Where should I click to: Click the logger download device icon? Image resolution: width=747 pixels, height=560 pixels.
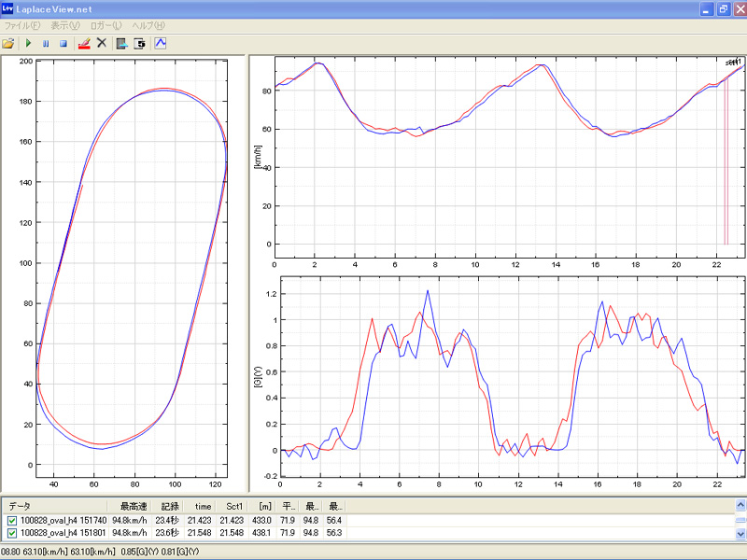pyautogui.click(x=122, y=43)
